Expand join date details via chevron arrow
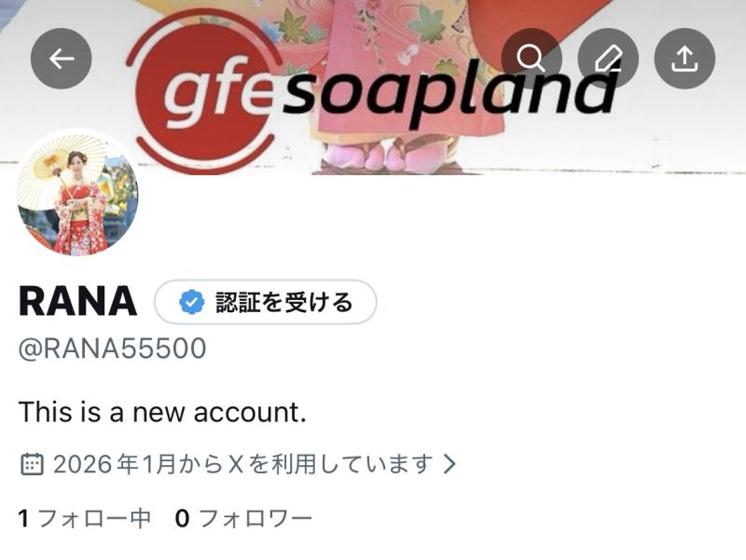Viewport: 746px width, 560px height. tap(449, 463)
